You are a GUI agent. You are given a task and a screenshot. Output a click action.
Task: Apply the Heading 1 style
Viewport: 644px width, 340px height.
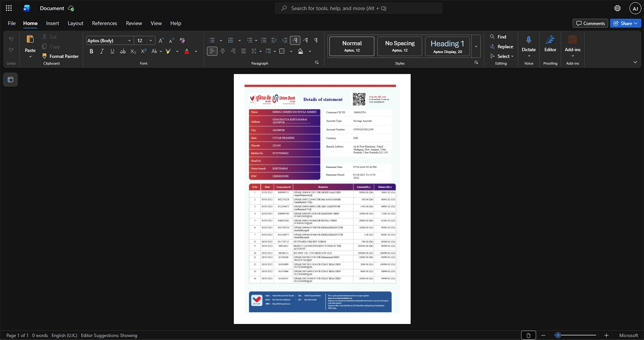[447, 46]
